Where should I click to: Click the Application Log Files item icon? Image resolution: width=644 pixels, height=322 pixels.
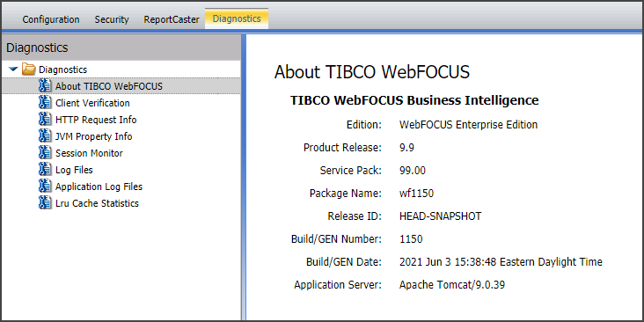click(45, 187)
